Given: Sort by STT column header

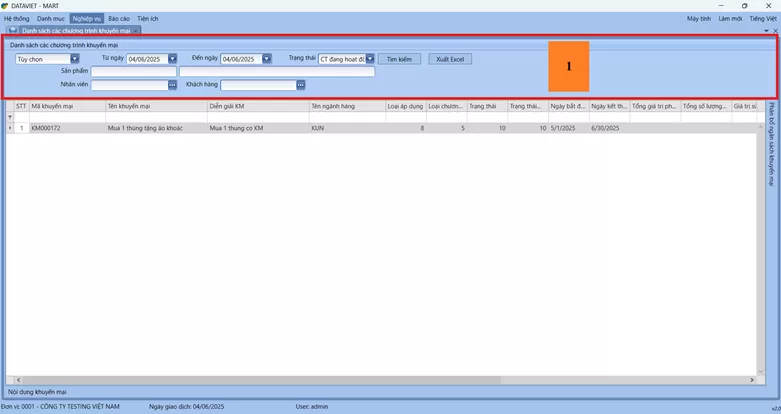Looking at the screenshot, I should pos(21,106).
